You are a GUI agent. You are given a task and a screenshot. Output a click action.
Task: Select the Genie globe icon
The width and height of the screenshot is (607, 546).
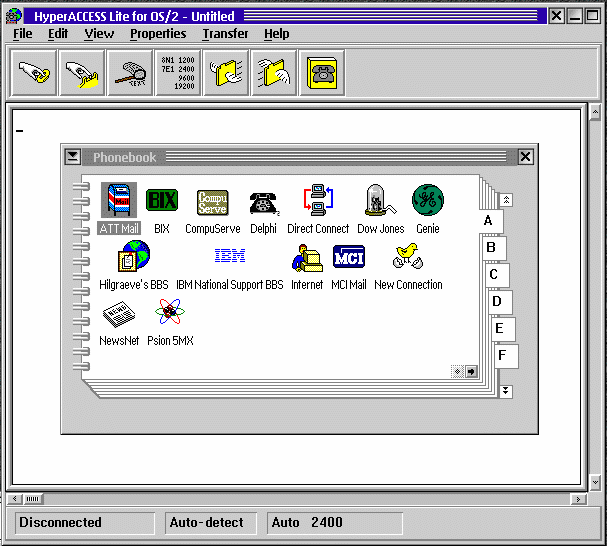click(427, 201)
